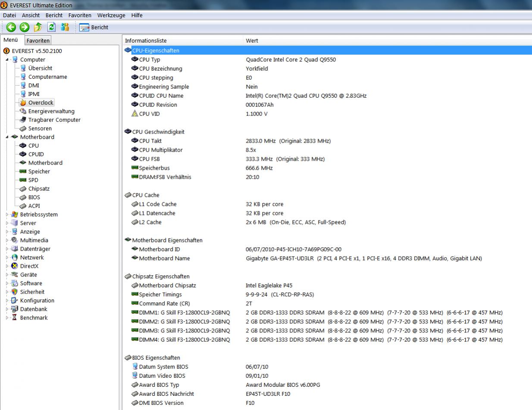
Task: Click the BIOS icon in tree
Action: [23, 197]
